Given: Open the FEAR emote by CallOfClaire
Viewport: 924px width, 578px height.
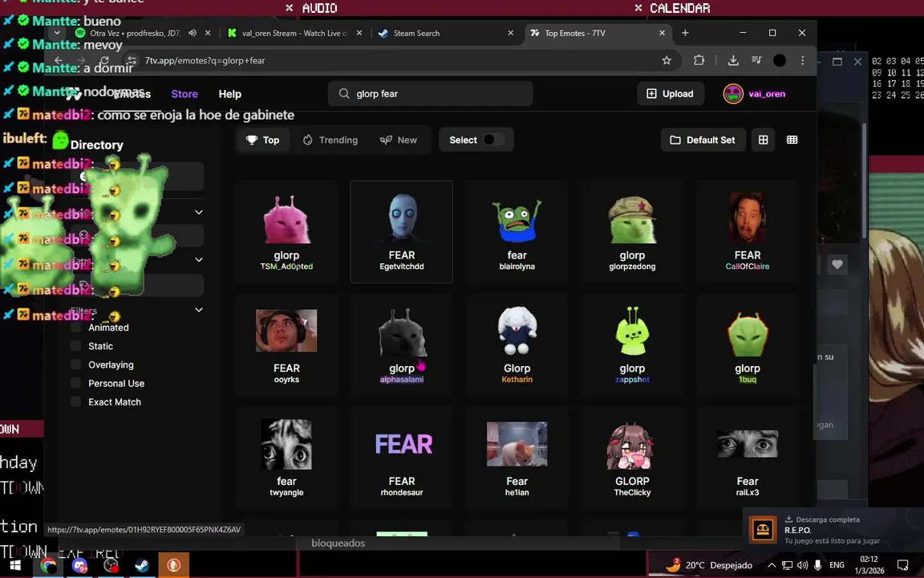Looking at the screenshot, I should tap(748, 232).
